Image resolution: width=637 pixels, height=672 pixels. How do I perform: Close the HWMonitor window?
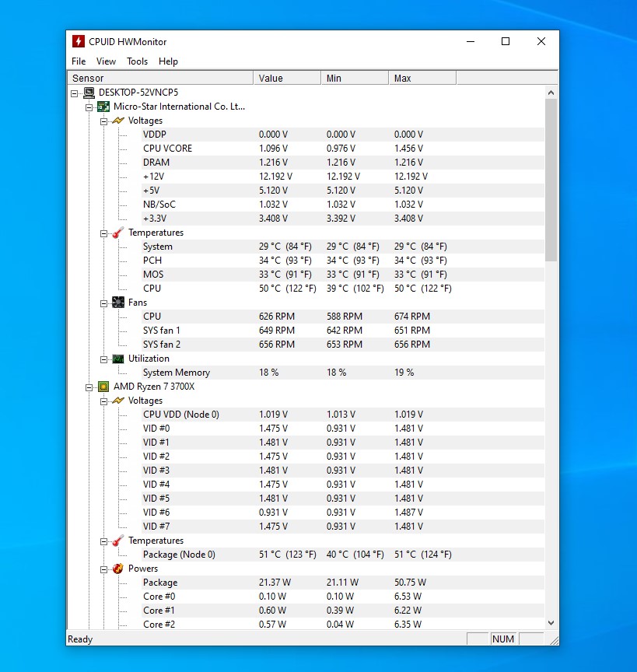(x=541, y=41)
